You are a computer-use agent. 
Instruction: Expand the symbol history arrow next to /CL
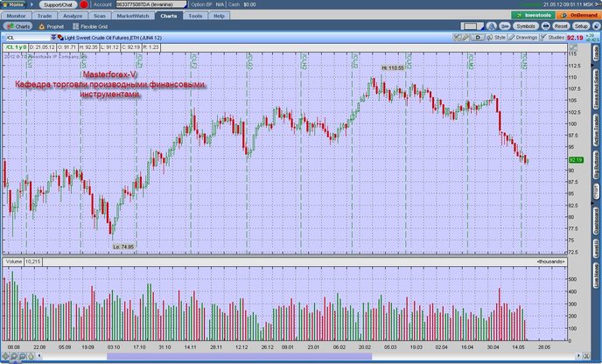click(x=53, y=38)
